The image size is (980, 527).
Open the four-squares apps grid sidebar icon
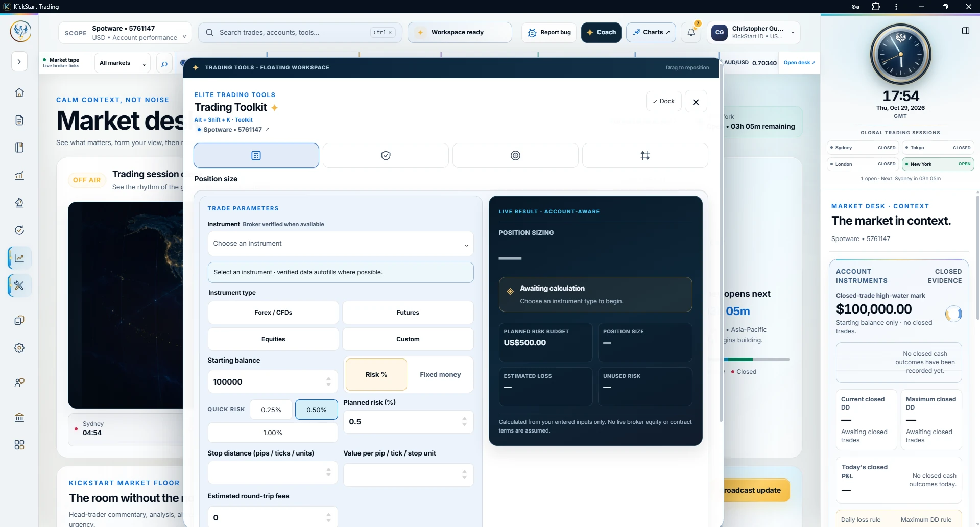click(19, 445)
